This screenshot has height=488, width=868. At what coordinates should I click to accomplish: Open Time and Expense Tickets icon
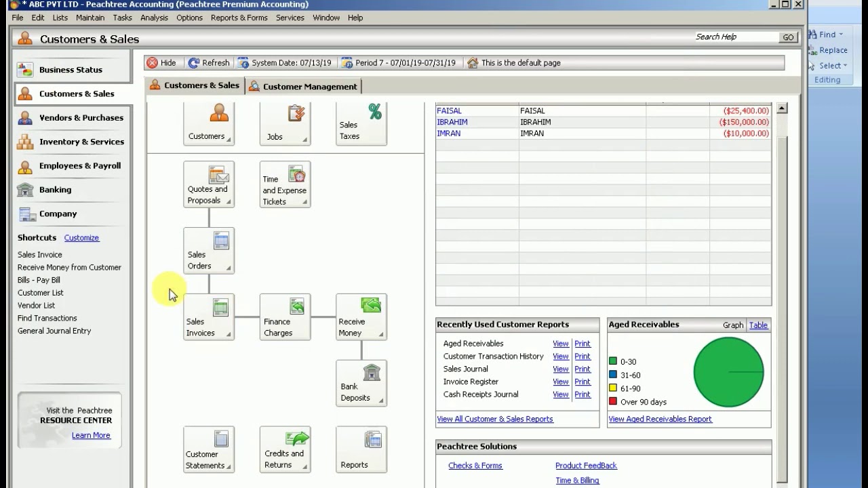pyautogui.click(x=285, y=184)
